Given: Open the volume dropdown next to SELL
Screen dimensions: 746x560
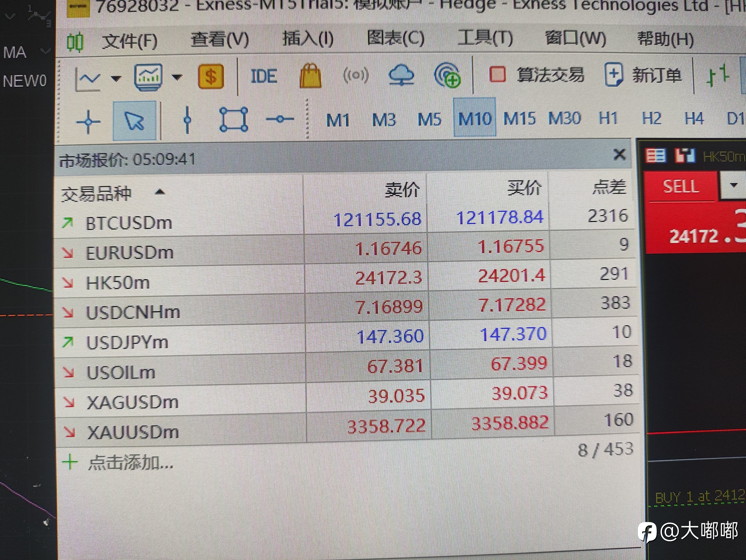Looking at the screenshot, I should pyautogui.click(x=733, y=185).
